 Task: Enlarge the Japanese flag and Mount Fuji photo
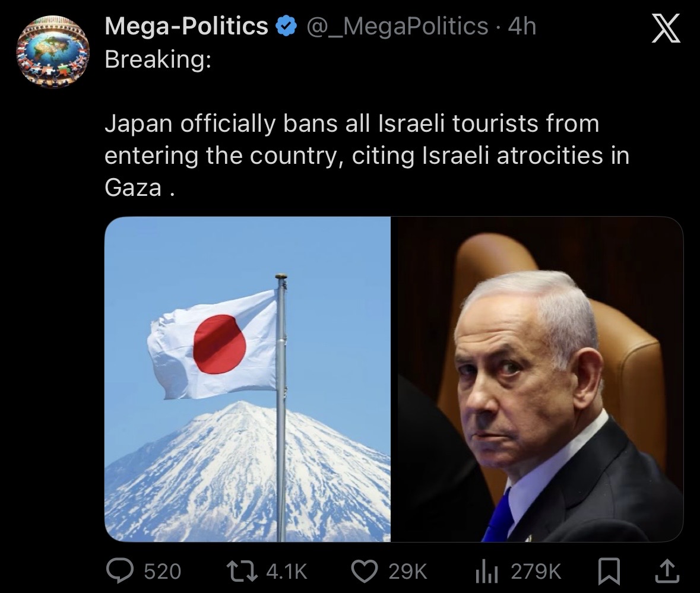click(x=248, y=379)
